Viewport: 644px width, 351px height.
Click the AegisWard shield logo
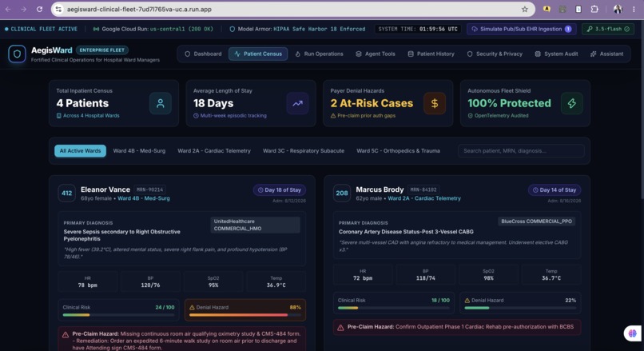(17, 54)
